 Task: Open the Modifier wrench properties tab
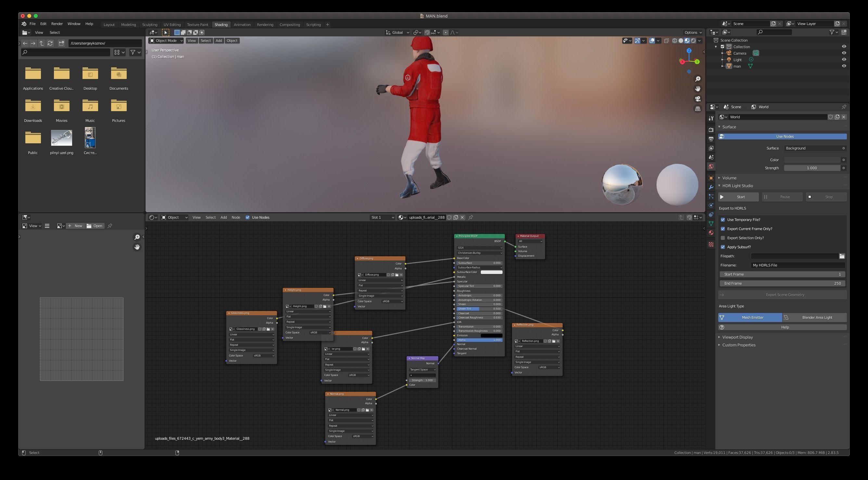(x=711, y=187)
